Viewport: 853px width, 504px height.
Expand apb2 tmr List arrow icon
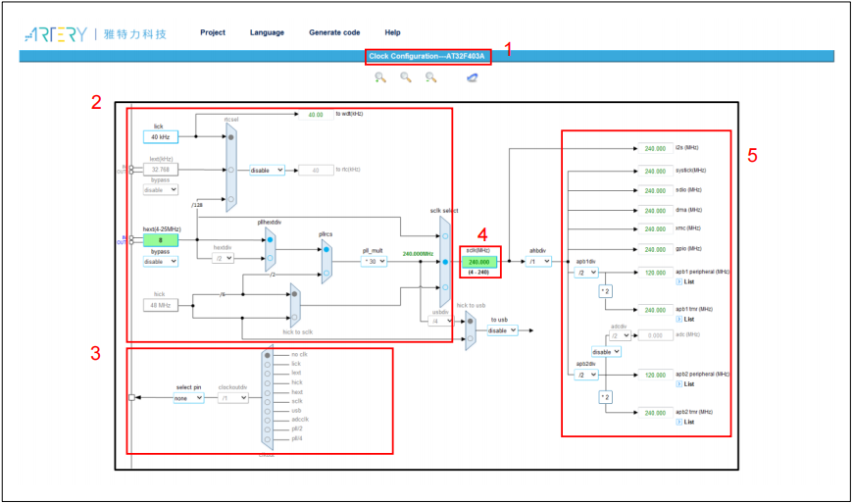678,422
